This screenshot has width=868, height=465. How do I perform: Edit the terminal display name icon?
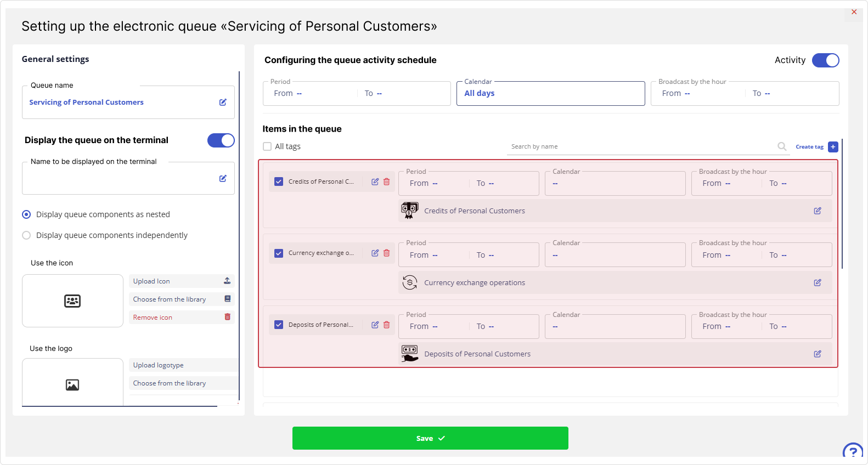[223, 179]
